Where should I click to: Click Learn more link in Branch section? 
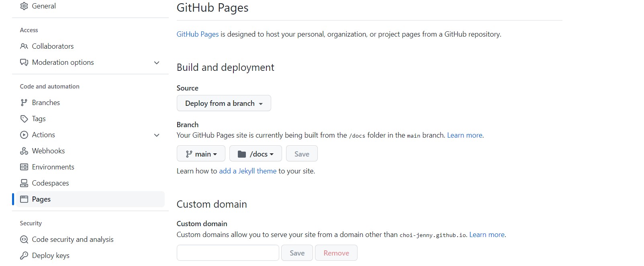click(465, 135)
